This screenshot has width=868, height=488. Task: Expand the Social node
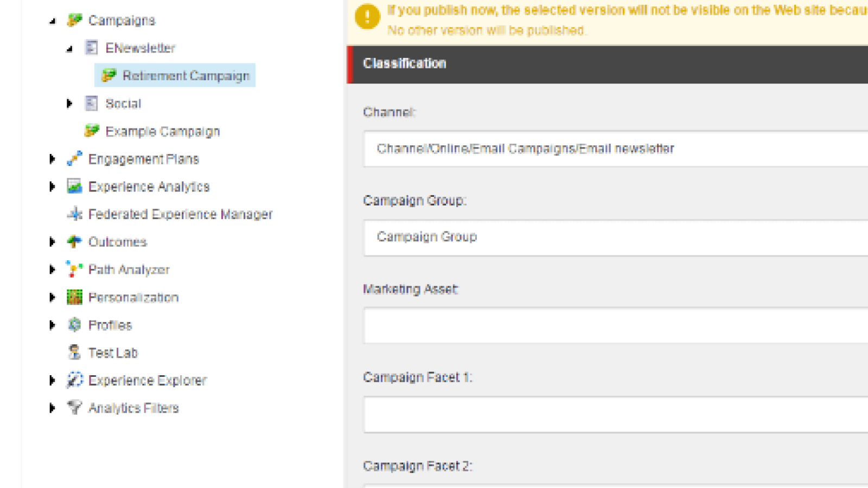click(69, 103)
